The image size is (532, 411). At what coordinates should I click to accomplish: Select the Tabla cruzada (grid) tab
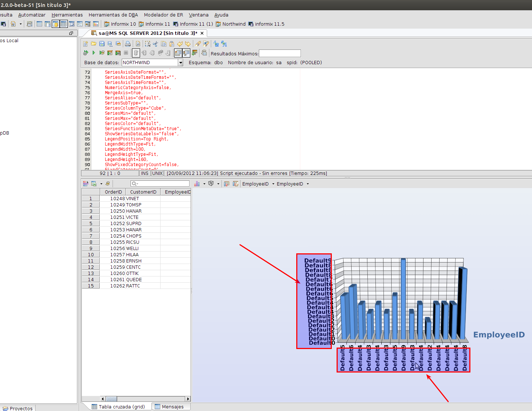click(x=118, y=407)
